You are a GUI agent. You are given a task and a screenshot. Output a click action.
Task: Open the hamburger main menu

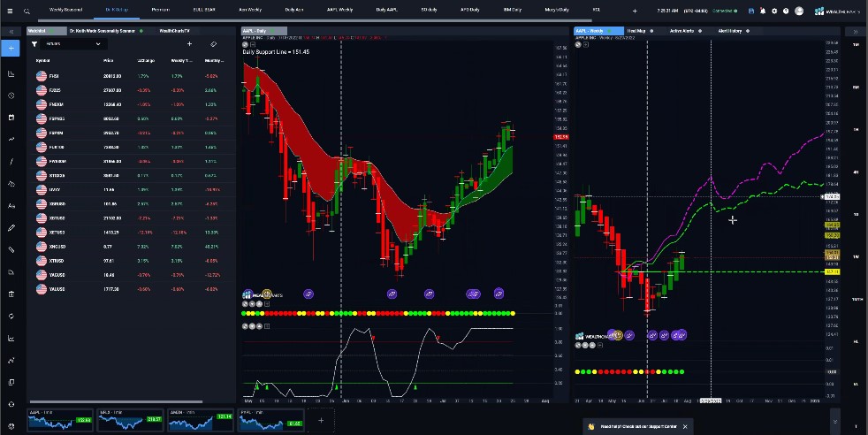(x=10, y=11)
